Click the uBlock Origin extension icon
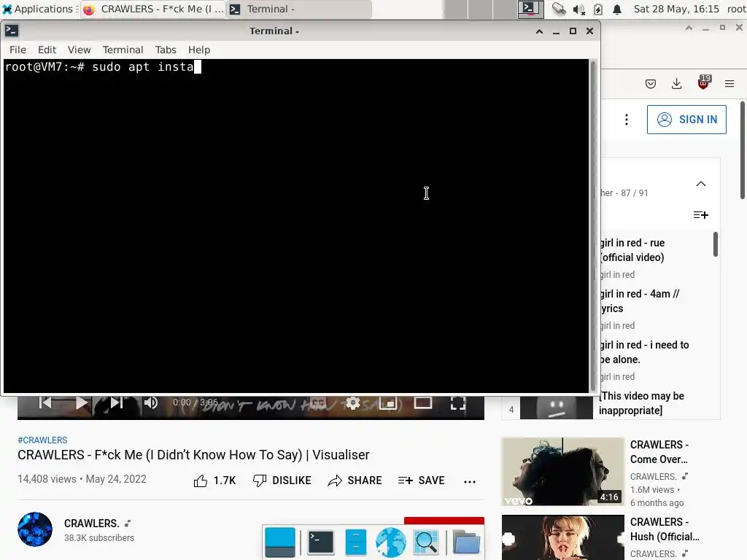 [x=703, y=83]
